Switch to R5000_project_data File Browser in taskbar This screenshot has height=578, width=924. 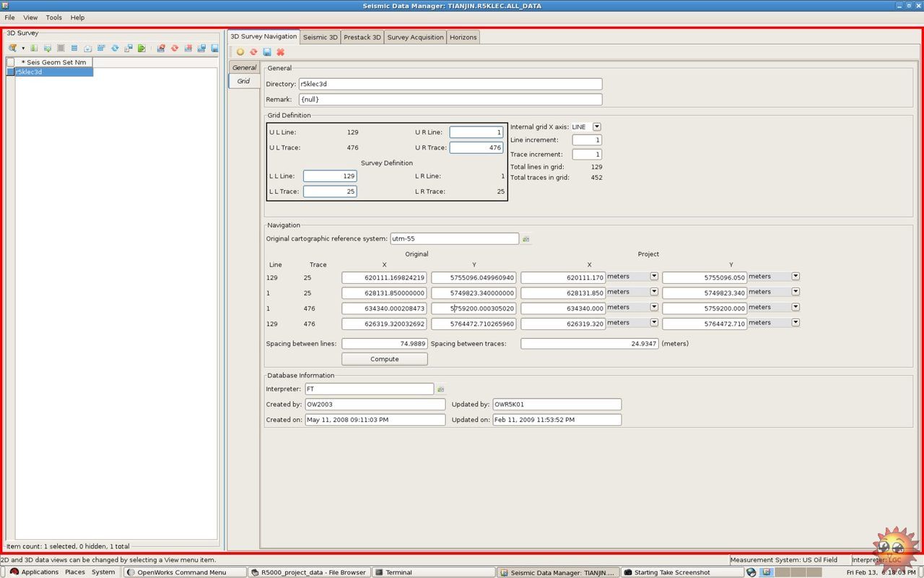310,572
